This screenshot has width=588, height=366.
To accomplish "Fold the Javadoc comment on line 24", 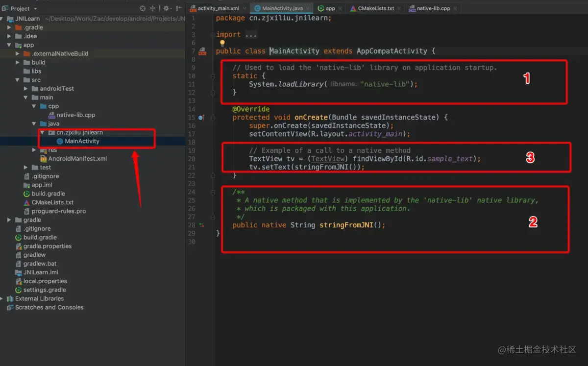I will (x=213, y=193).
